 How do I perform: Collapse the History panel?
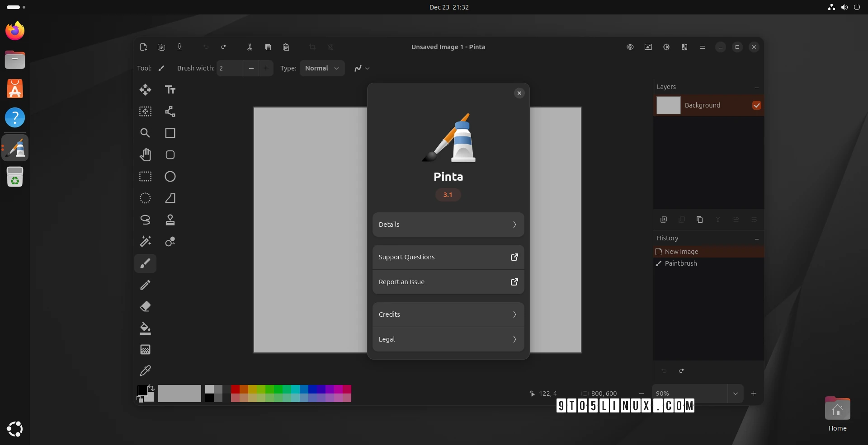click(756, 239)
